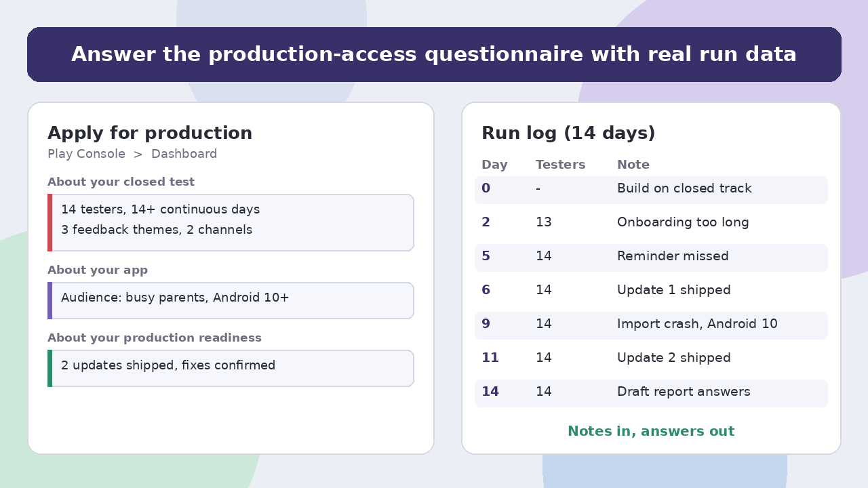This screenshot has width=868, height=488.
Task: Click the Play Console breadcrumb
Action: pyautogui.click(x=86, y=154)
